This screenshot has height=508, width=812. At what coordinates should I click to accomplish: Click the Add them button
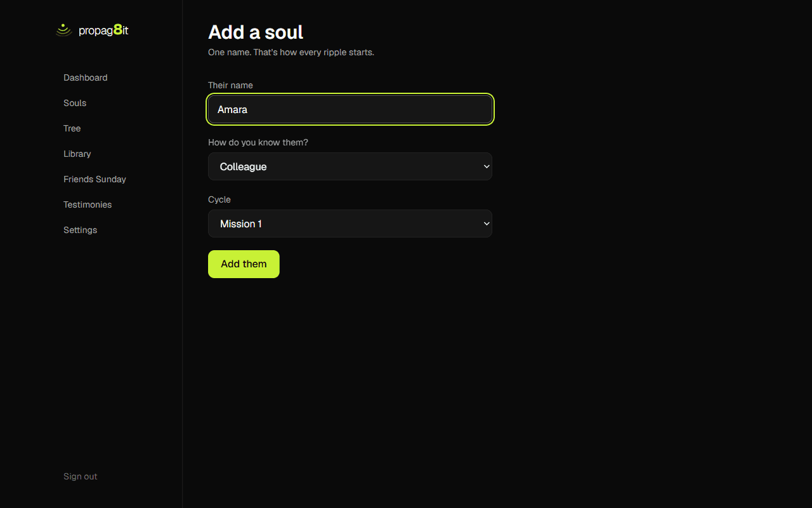[244, 264]
